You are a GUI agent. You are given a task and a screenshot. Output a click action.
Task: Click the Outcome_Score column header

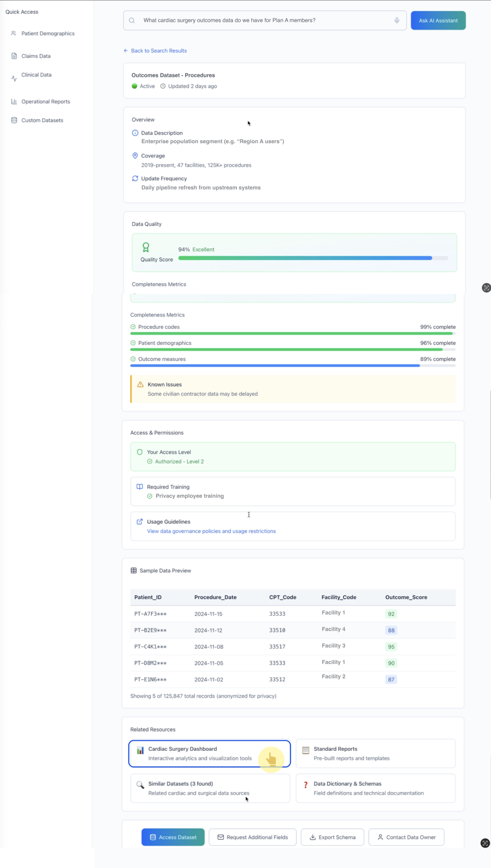pos(406,597)
